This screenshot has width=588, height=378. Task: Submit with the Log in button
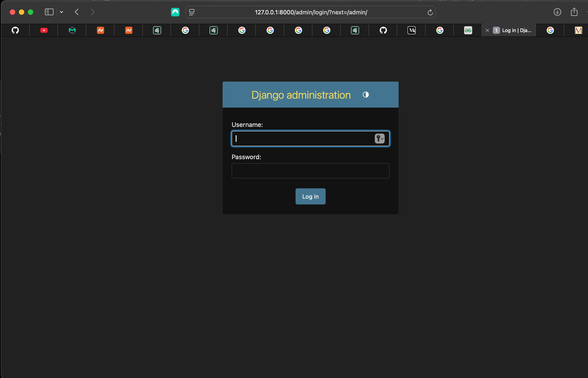pos(310,196)
